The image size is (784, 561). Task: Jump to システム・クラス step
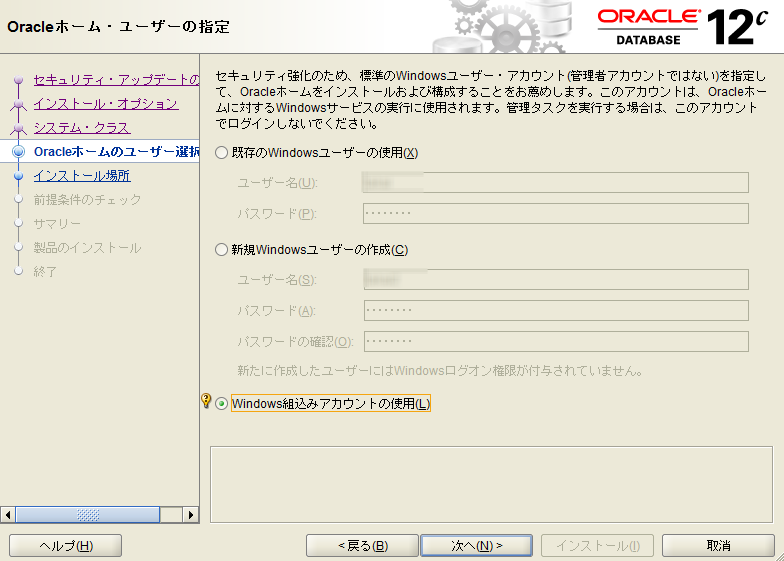82,128
